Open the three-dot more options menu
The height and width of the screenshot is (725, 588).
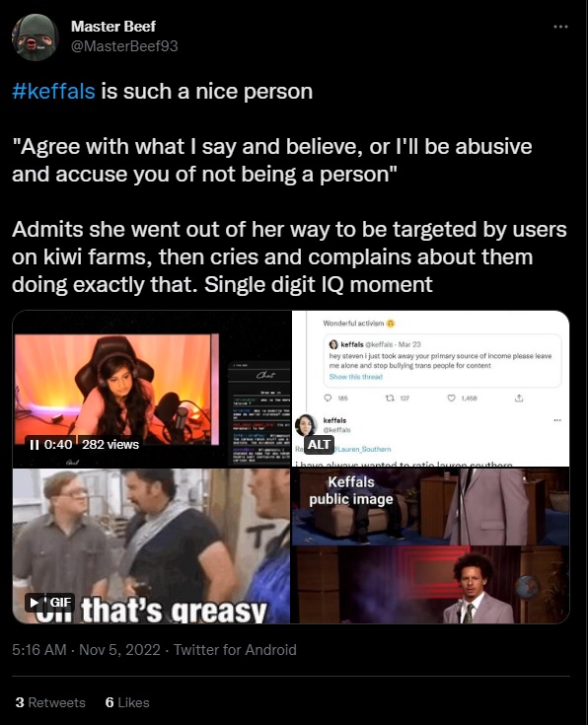[x=560, y=27]
